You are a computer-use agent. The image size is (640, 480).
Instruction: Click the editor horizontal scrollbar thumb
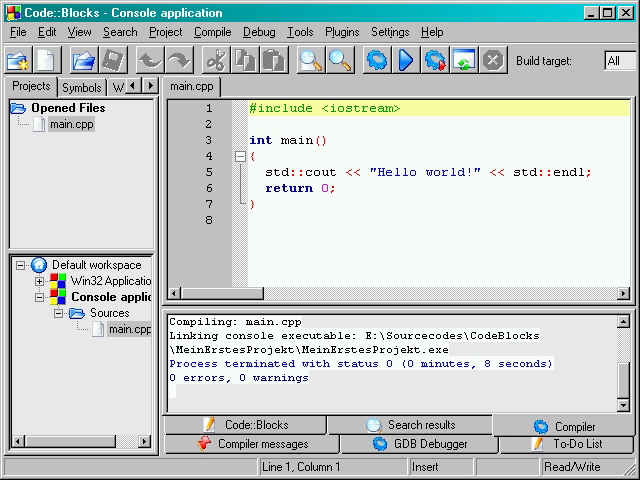[x=222, y=293]
